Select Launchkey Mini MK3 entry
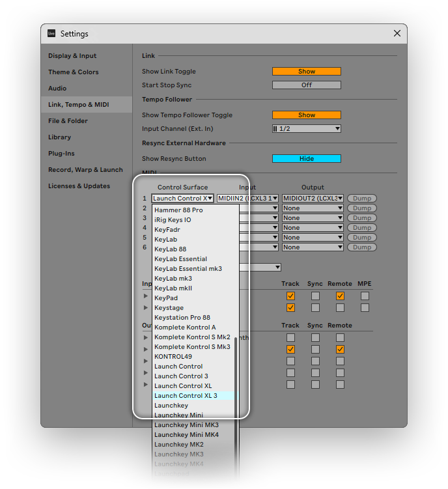The height and width of the screenshot is (489, 448). tap(193, 425)
